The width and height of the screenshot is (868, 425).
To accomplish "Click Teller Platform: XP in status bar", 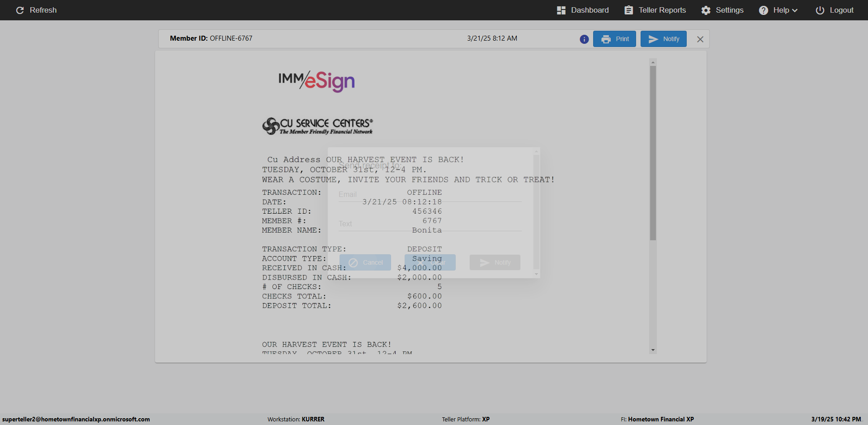I will [x=466, y=419].
